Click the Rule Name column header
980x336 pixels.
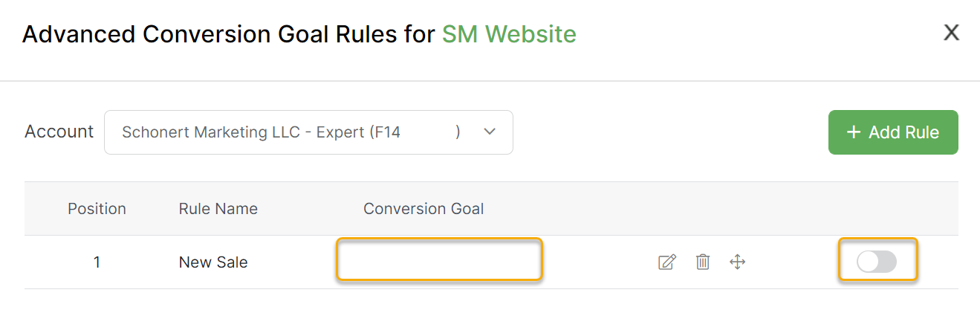tap(218, 209)
